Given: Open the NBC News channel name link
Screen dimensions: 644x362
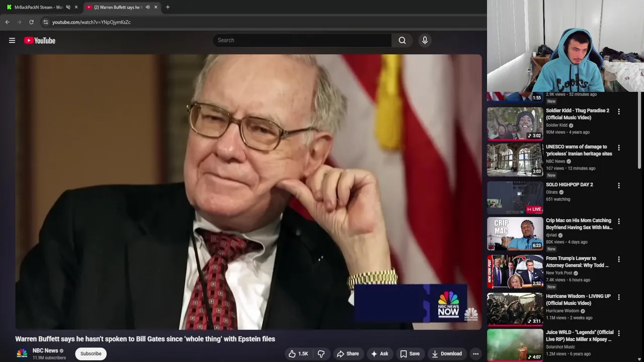Looking at the screenshot, I should tap(45, 350).
